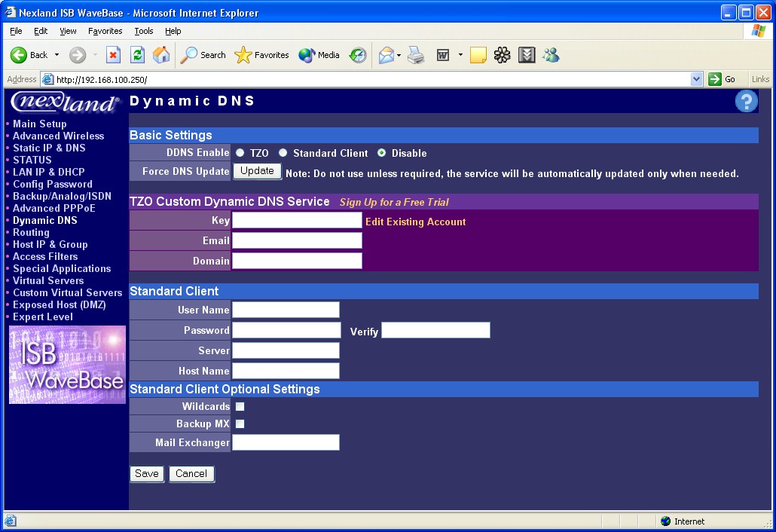Image resolution: width=776 pixels, height=532 pixels.
Task: Stop page loading with the red X icon
Action: tap(113, 55)
